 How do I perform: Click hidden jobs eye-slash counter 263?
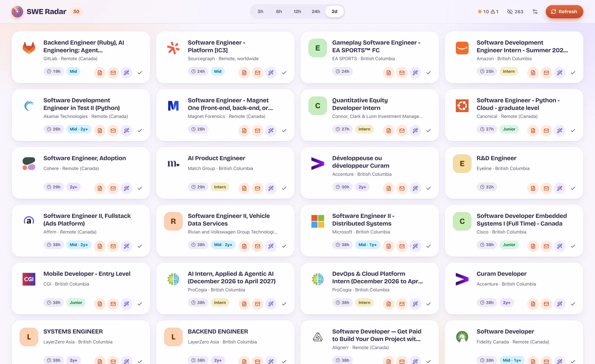click(x=515, y=12)
